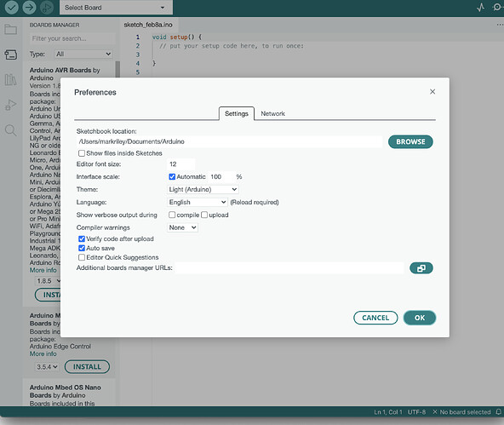This screenshot has width=504, height=425.
Task: Select the sketch_feb8a.ino editor tab
Action: coord(148,25)
